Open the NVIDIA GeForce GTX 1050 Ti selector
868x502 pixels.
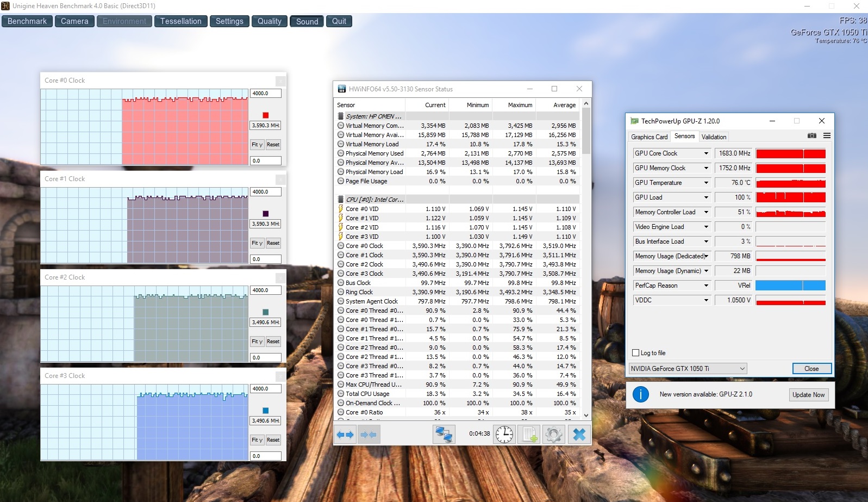(x=688, y=368)
